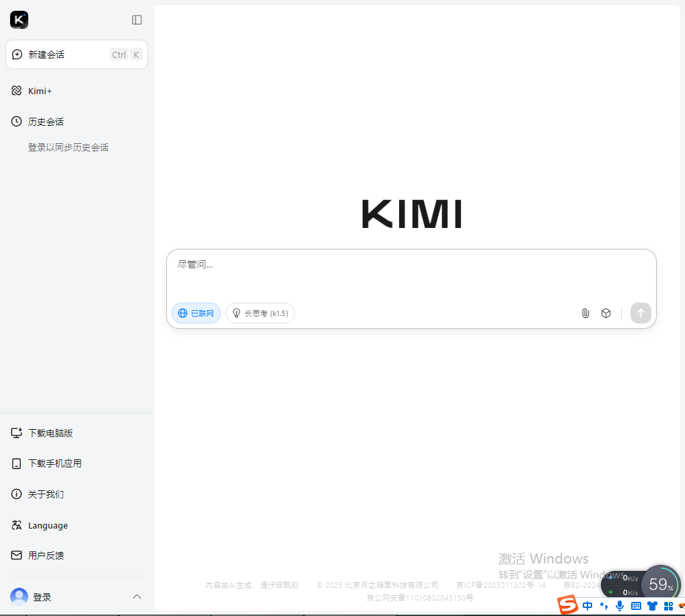Open the input method toolbox grid icon

tap(668, 606)
